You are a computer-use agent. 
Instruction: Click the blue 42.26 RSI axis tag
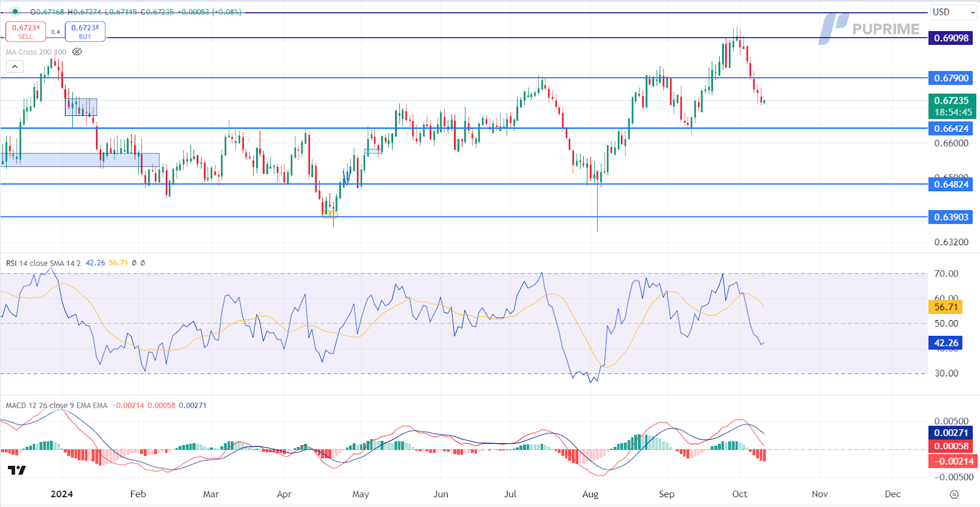point(946,343)
